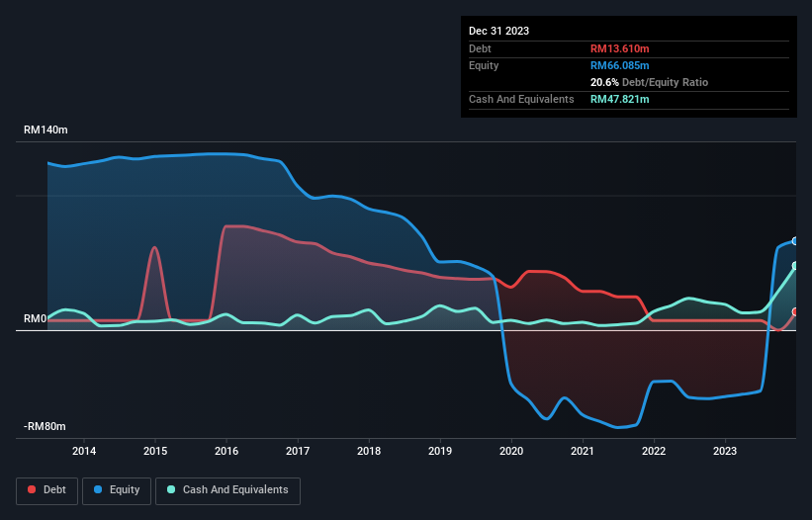
Task: Click the Equity row label in tooltip
Action: [x=484, y=65]
